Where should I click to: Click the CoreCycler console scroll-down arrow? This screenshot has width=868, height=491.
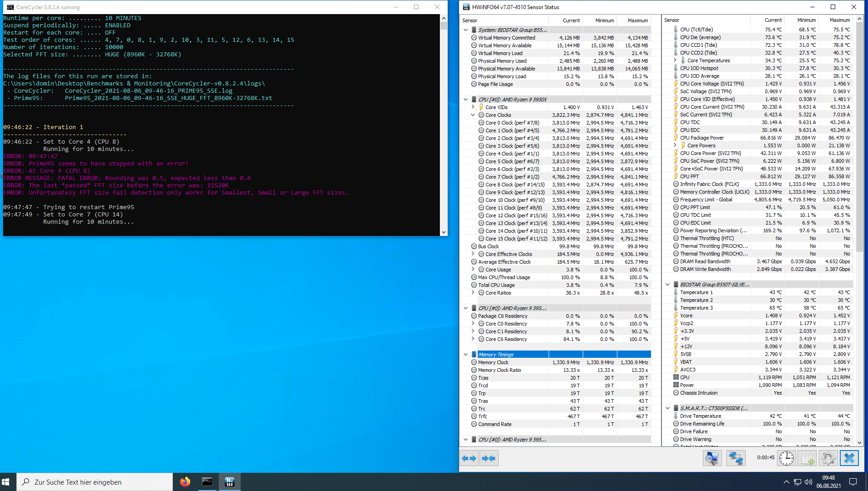(x=444, y=232)
